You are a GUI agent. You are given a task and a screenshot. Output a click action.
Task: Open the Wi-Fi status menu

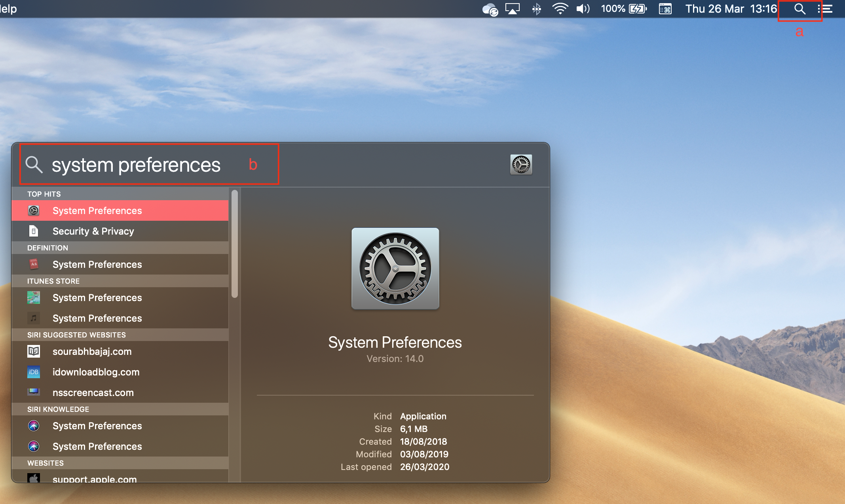(x=560, y=9)
